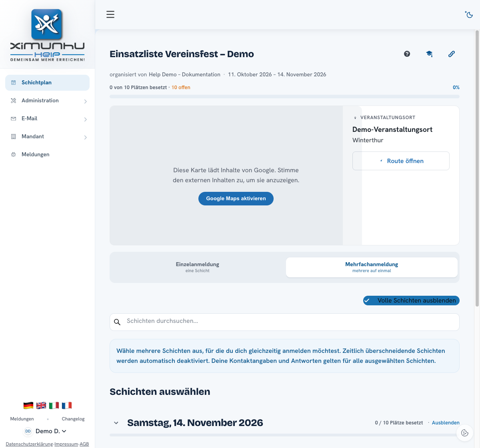The width and height of the screenshot is (480, 448).
Task: Choose Italian flag language
Action: (54, 405)
